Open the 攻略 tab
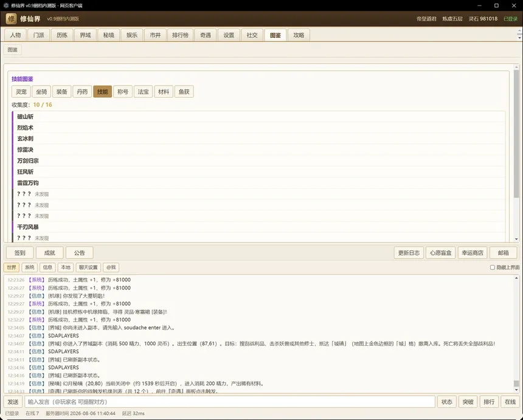This screenshot has width=523, height=420. tap(299, 35)
